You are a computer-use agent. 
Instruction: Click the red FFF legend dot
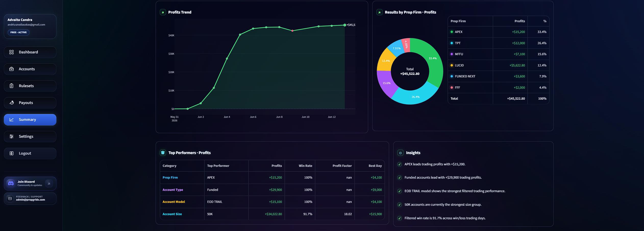452,88
